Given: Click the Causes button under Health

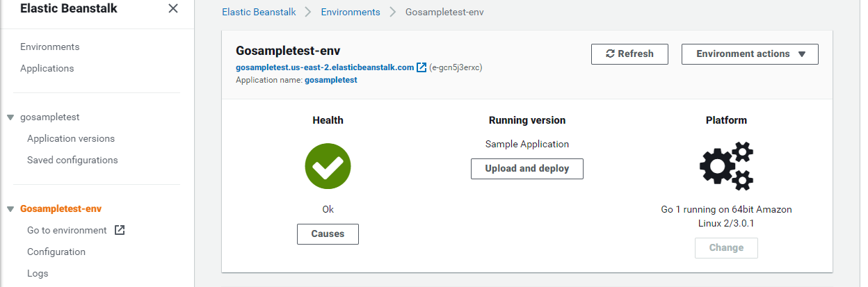Looking at the screenshot, I should tap(328, 234).
